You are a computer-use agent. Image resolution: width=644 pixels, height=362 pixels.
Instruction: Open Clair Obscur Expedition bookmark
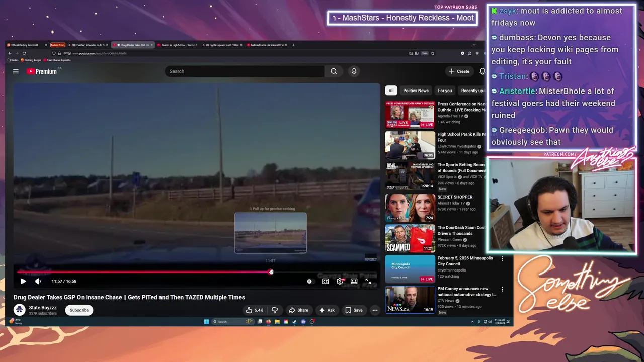[58, 60]
